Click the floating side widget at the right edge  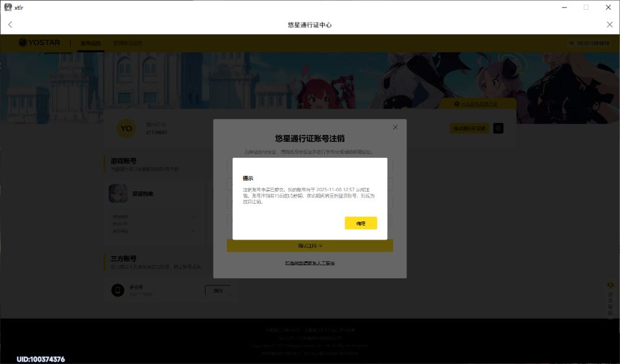[x=610, y=299]
